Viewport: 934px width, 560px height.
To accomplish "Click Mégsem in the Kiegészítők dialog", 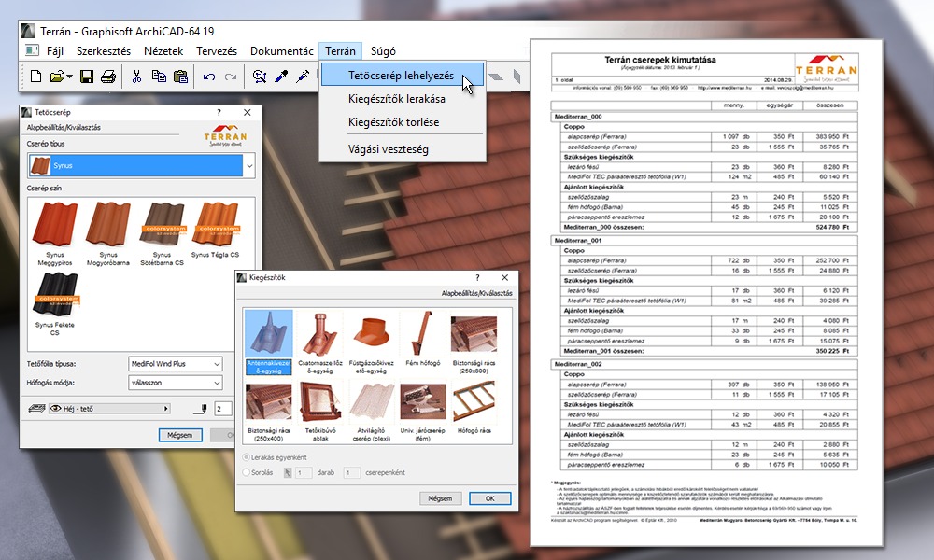I will coord(440,498).
